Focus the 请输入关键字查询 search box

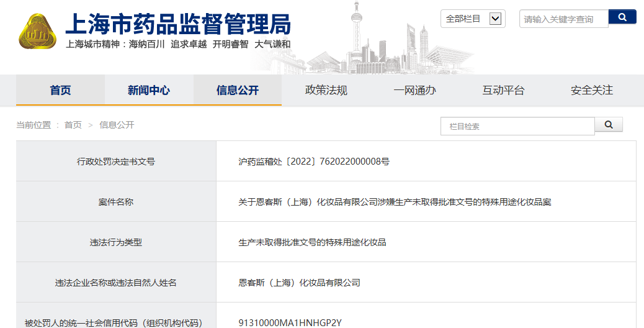[563, 19]
